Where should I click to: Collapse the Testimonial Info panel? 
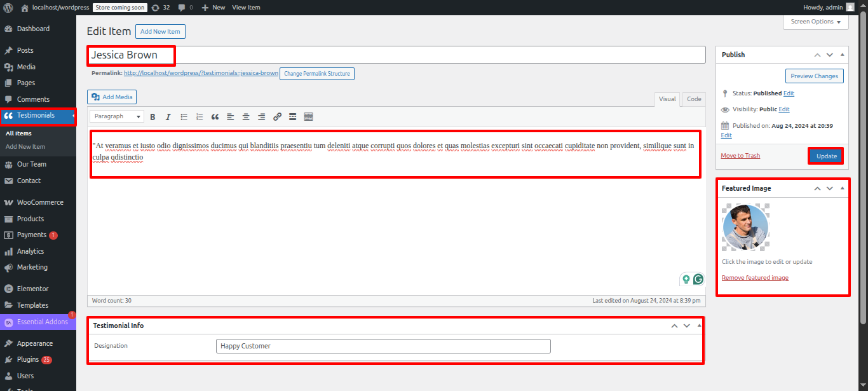pyautogui.click(x=699, y=326)
